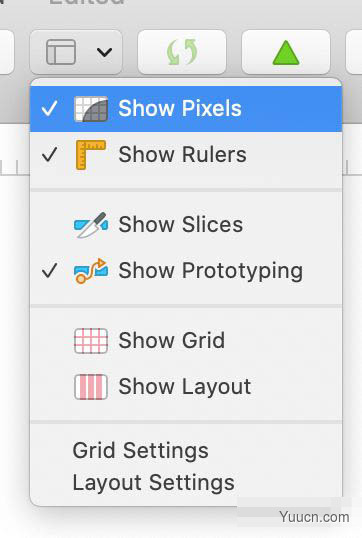Uncheck the Show Prototyping checkmark

[50, 271]
